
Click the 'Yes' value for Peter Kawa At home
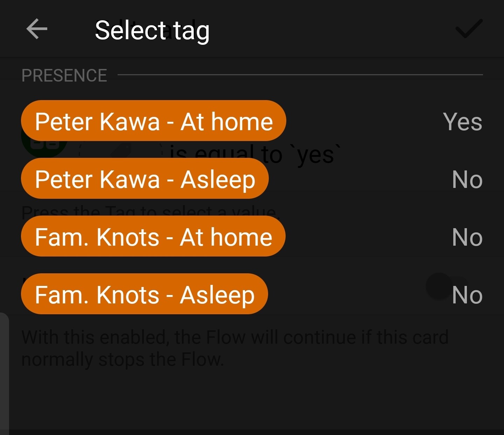(462, 122)
